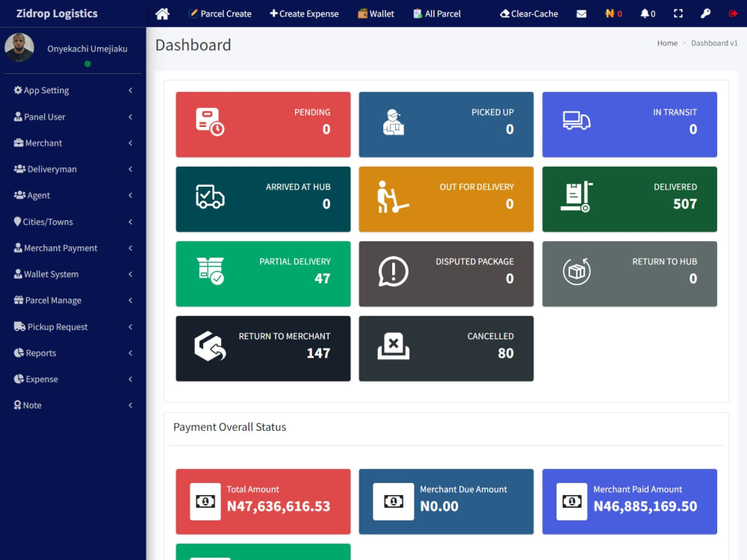This screenshot has width=747, height=560.
Task: Click the Home breadcrumb link
Action: pyautogui.click(x=667, y=43)
